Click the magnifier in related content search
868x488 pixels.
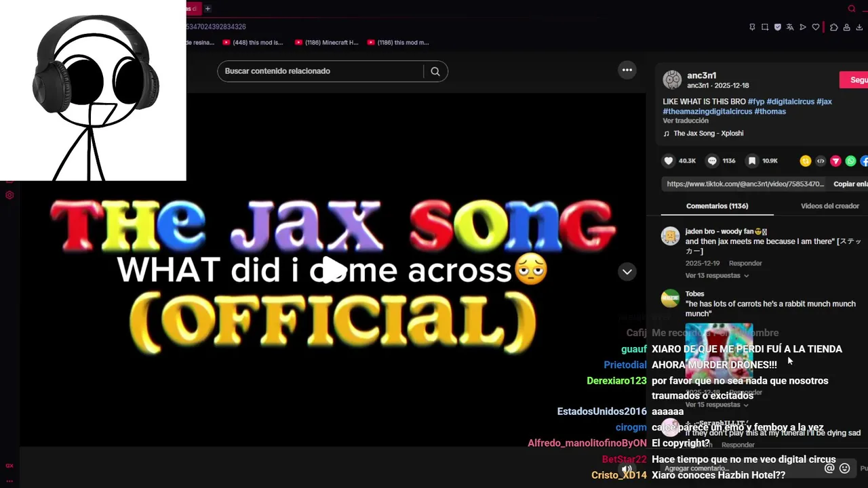pyautogui.click(x=435, y=71)
